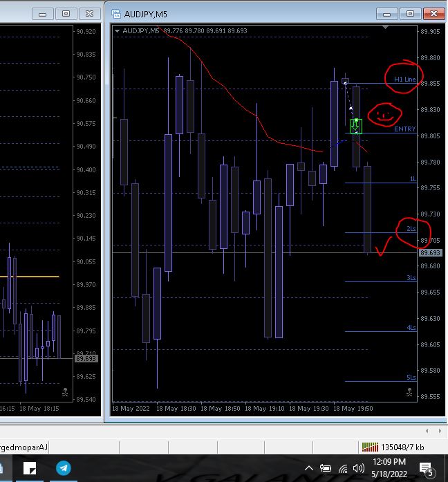The image size is (448, 482).
Task: Maximize the AUDJPY,M5 chart window
Action: click(410, 14)
